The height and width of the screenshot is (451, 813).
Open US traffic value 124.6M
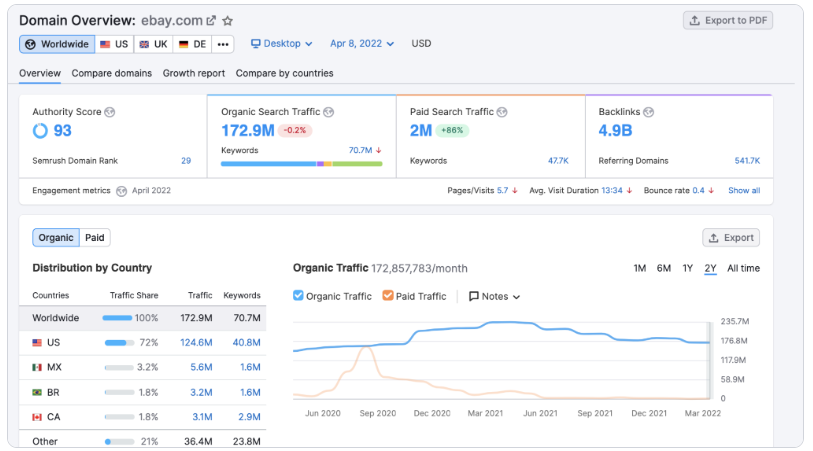pos(196,343)
